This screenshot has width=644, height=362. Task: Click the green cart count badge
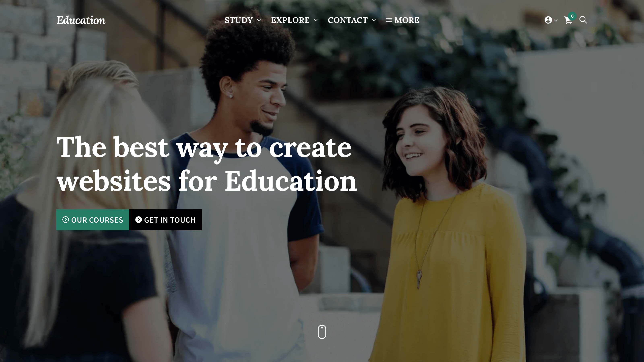click(572, 16)
